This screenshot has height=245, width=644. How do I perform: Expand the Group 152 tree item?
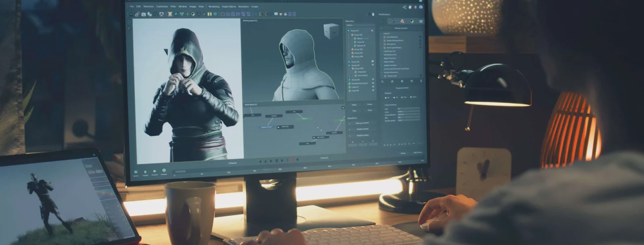pyautogui.click(x=352, y=35)
